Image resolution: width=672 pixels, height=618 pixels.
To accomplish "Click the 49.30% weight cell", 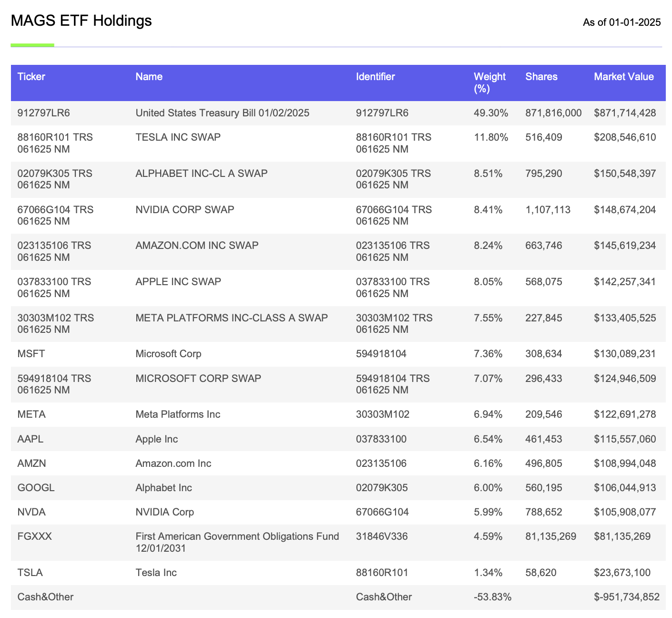I will point(491,113).
